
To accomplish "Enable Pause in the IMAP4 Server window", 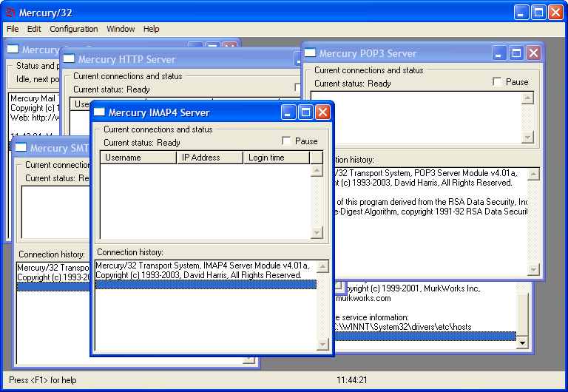I will [x=286, y=141].
